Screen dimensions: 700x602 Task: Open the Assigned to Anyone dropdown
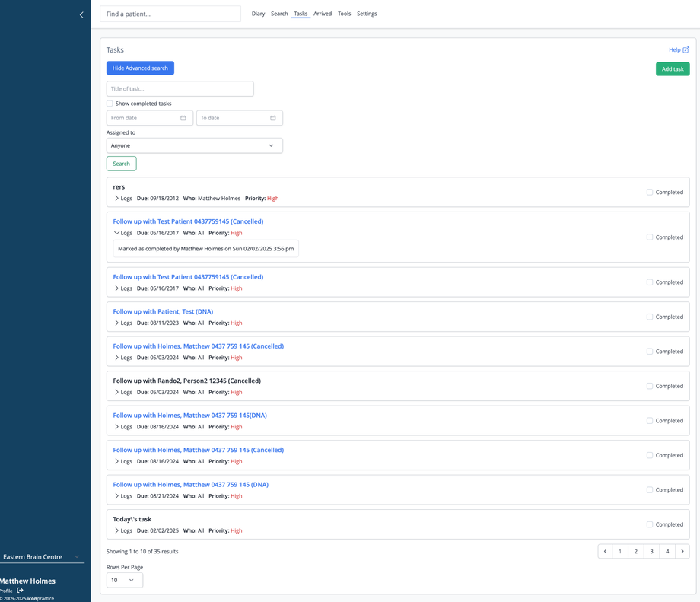click(x=194, y=145)
